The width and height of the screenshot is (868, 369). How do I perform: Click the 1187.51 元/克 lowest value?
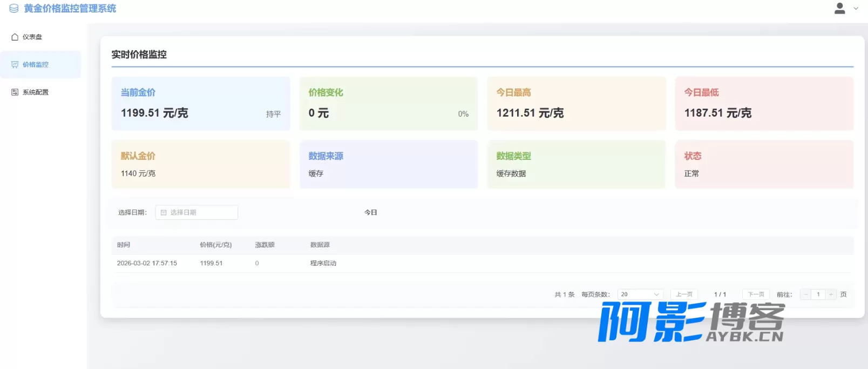click(718, 113)
